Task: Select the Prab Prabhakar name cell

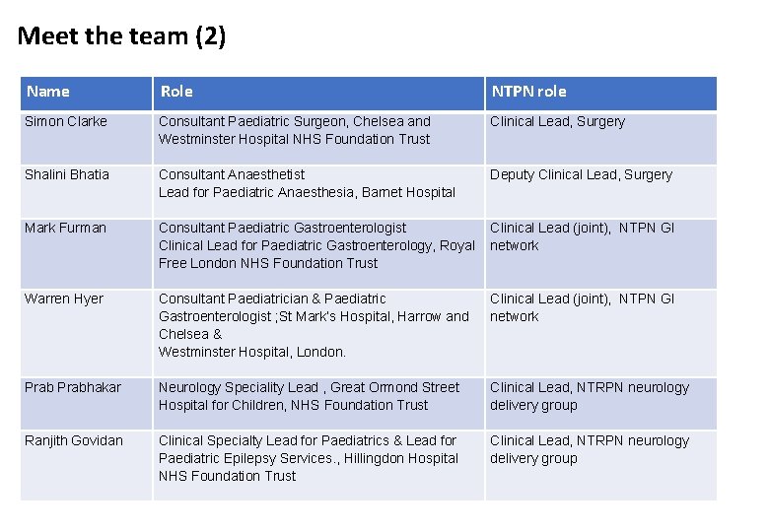Action: tap(87, 404)
